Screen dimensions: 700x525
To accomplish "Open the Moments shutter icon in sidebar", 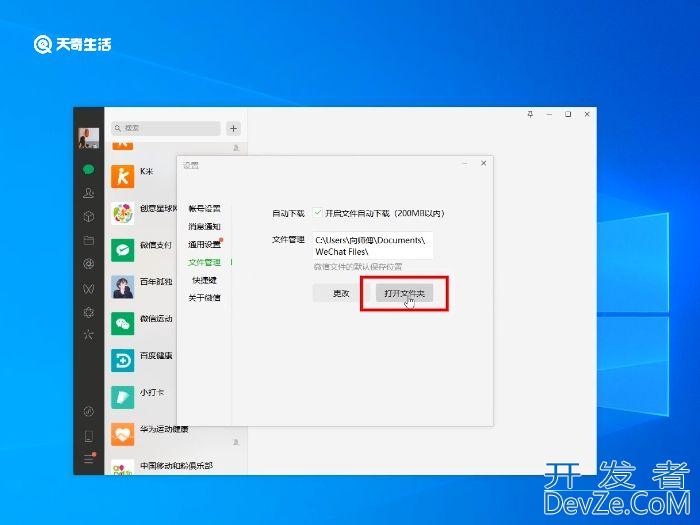I will pyautogui.click(x=88, y=264).
